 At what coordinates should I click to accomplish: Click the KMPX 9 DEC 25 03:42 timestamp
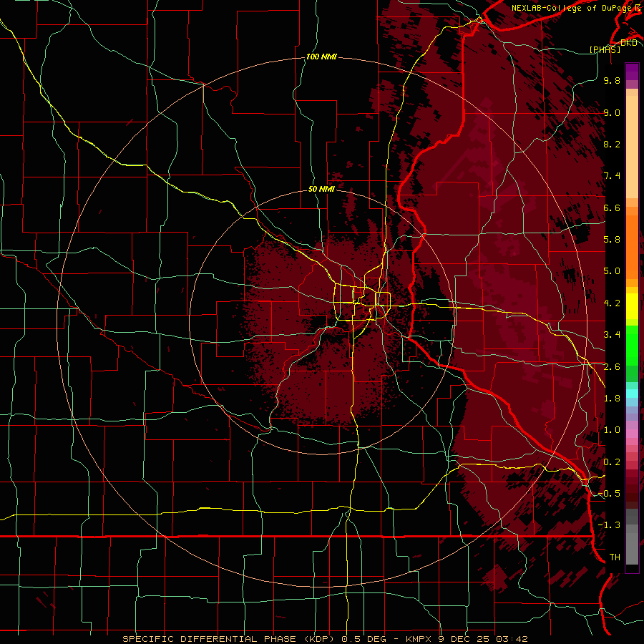pos(467,639)
